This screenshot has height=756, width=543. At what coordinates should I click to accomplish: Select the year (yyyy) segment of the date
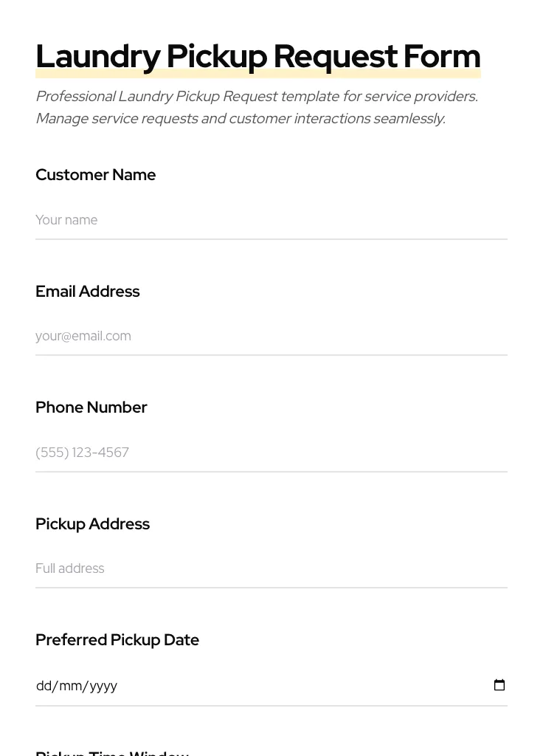click(103, 686)
